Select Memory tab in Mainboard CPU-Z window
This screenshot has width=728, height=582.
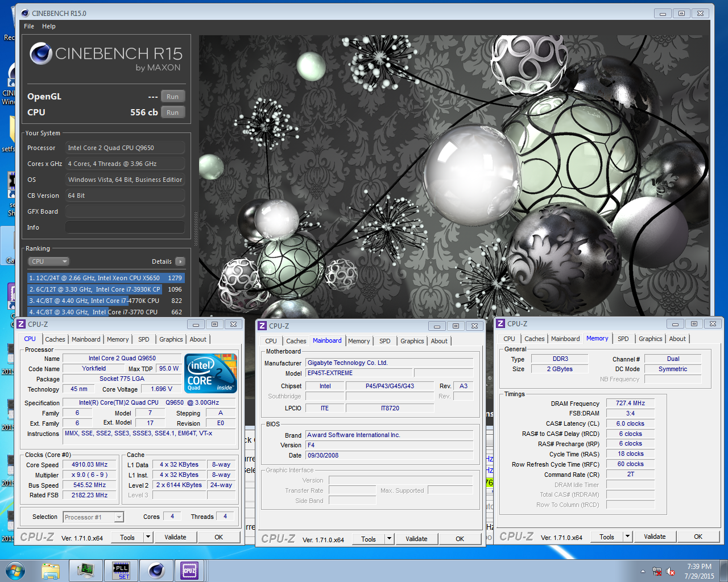tap(359, 341)
